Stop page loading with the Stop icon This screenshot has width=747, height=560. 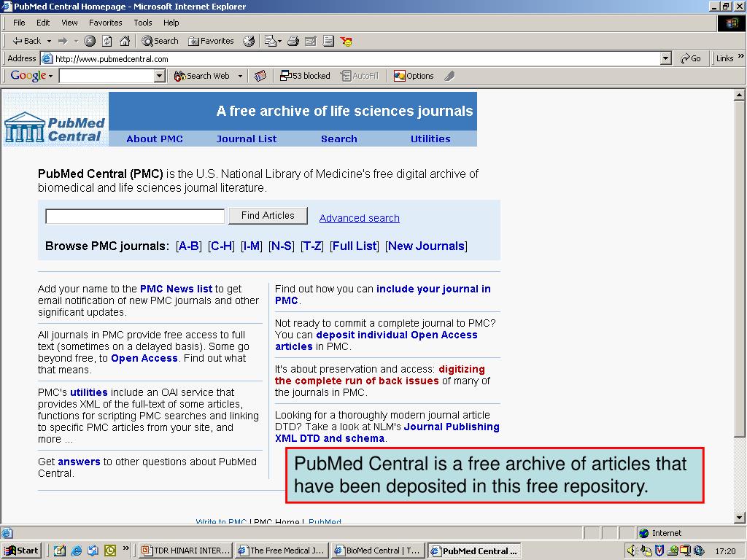pyautogui.click(x=90, y=41)
